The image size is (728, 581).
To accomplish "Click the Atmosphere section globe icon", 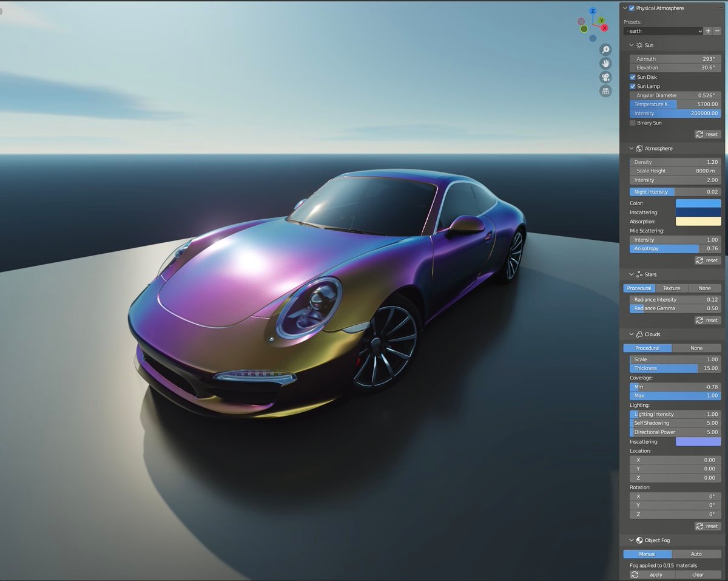I will 639,148.
